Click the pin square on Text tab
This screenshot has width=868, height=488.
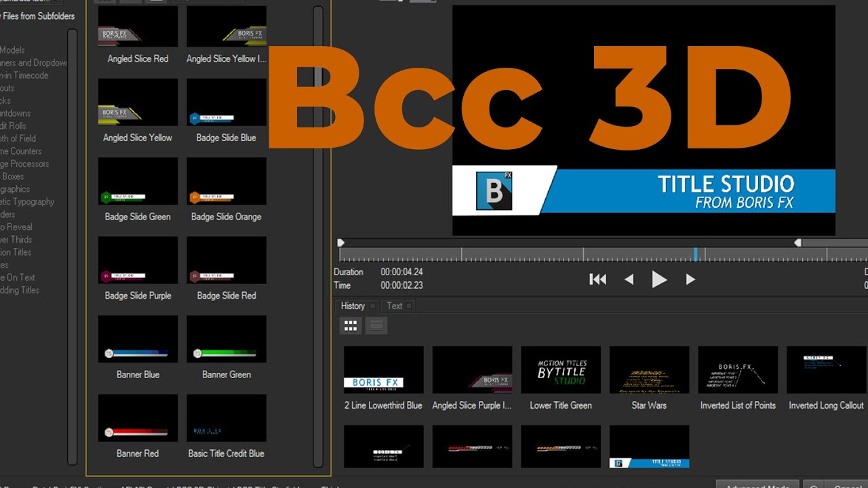click(410, 306)
